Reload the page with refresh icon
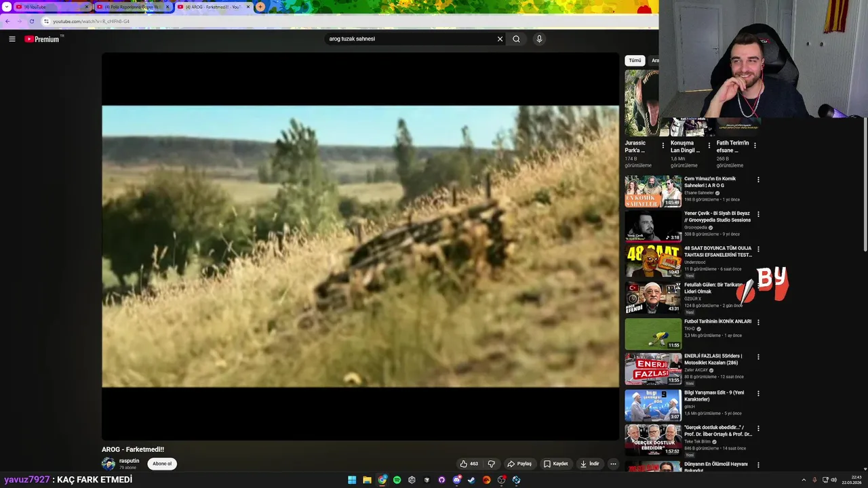This screenshot has height=488, width=868. (x=31, y=21)
